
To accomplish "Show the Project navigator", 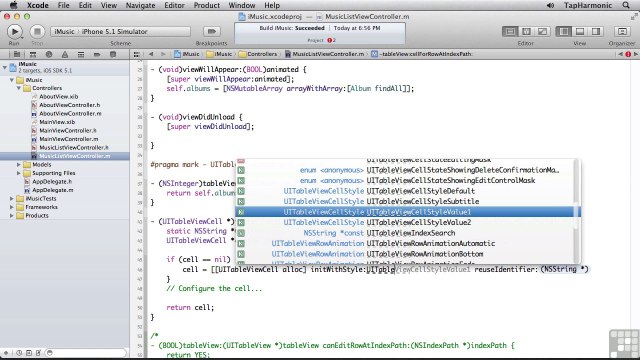I will [x=17, y=54].
